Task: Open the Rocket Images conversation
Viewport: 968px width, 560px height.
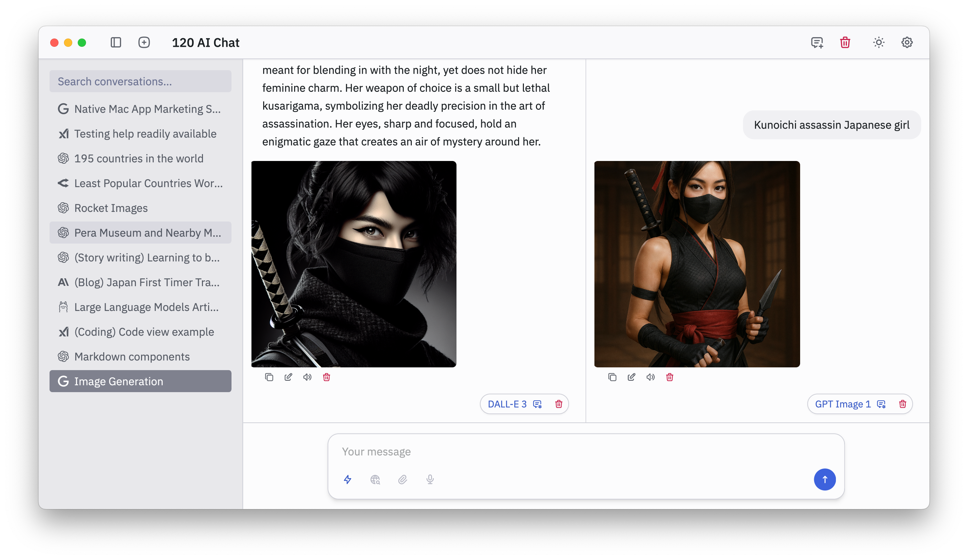Action: [x=111, y=208]
